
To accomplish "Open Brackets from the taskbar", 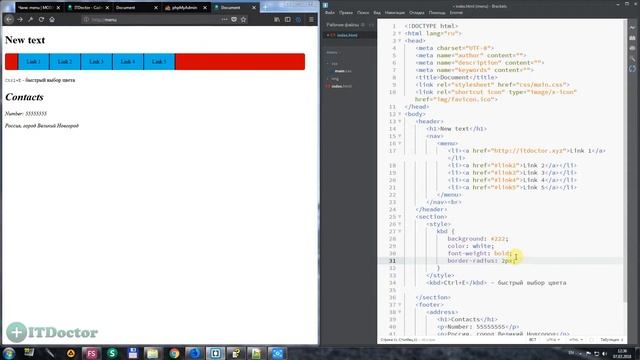I will coord(216,353).
